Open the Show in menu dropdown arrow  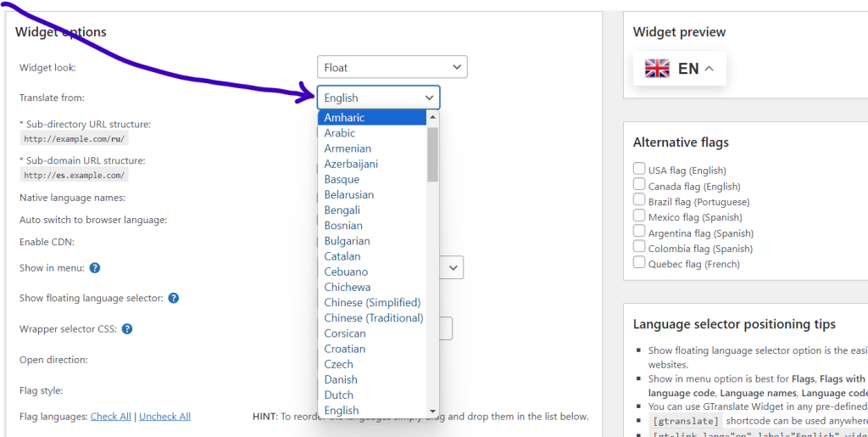point(453,267)
